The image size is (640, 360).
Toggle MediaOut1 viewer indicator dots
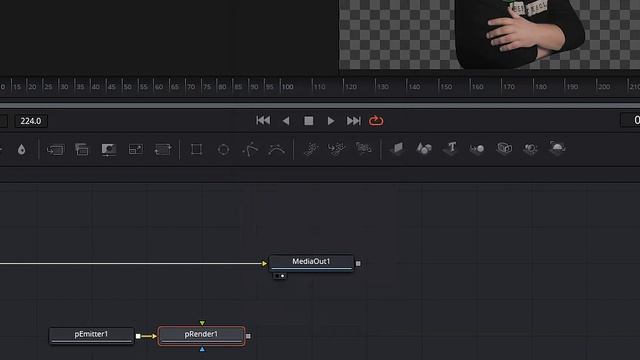(x=280, y=276)
